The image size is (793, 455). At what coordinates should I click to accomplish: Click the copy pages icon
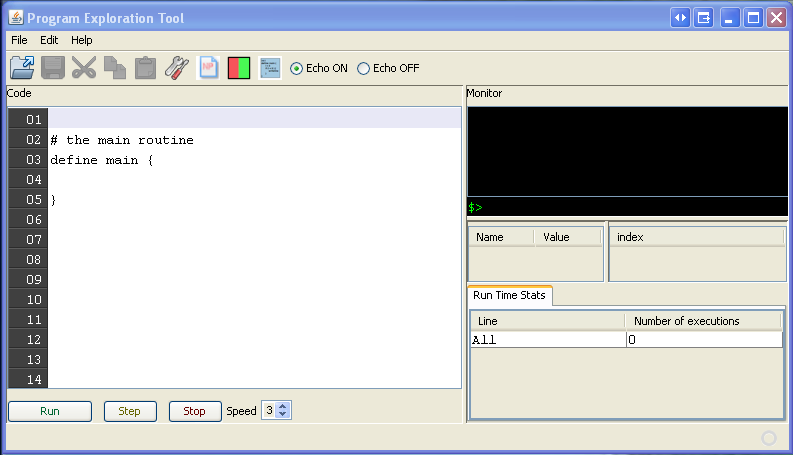point(115,68)
